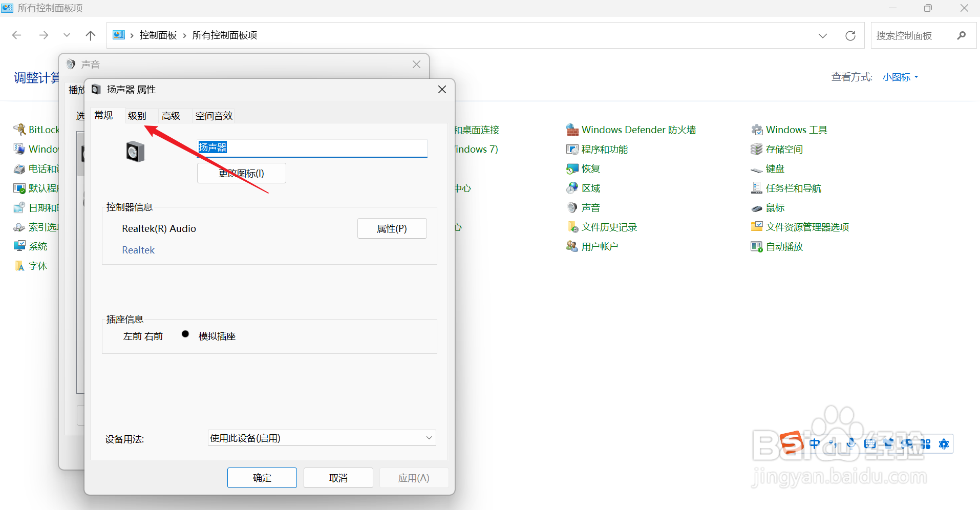Open 查看方式 小图标 dropdown
Screen dimensions: 980x510
coord(900,77)
